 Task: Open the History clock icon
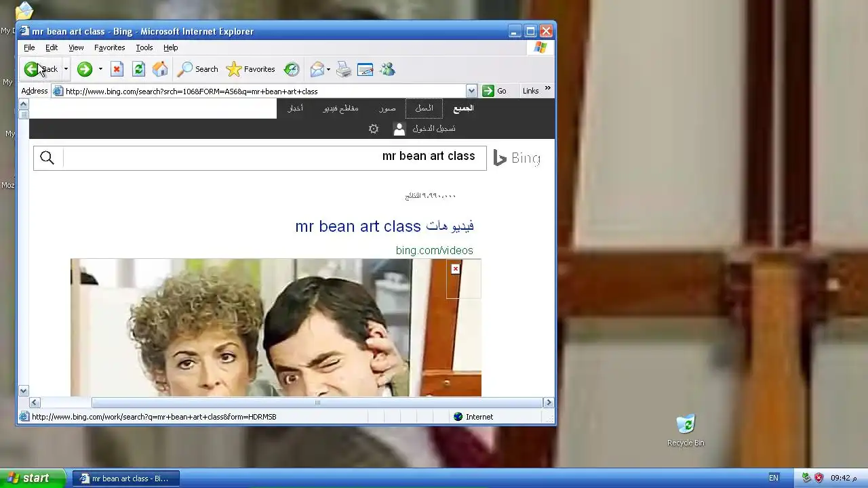(x=292, y=69)
